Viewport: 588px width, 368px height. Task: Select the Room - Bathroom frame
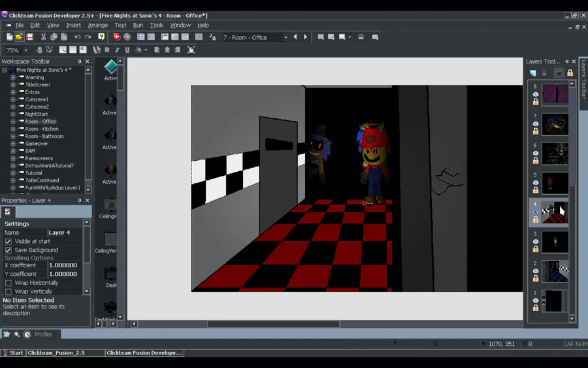coord(44,136)
